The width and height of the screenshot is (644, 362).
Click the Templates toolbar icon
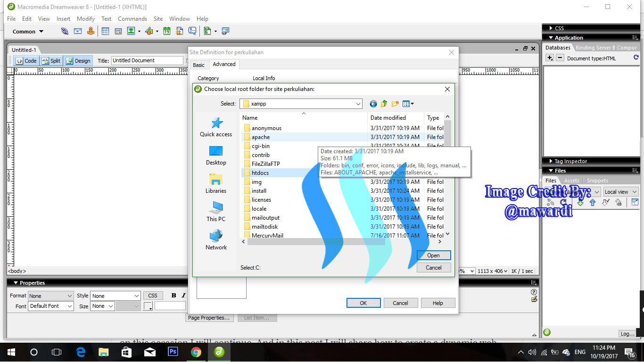click(x=207, y=31)
